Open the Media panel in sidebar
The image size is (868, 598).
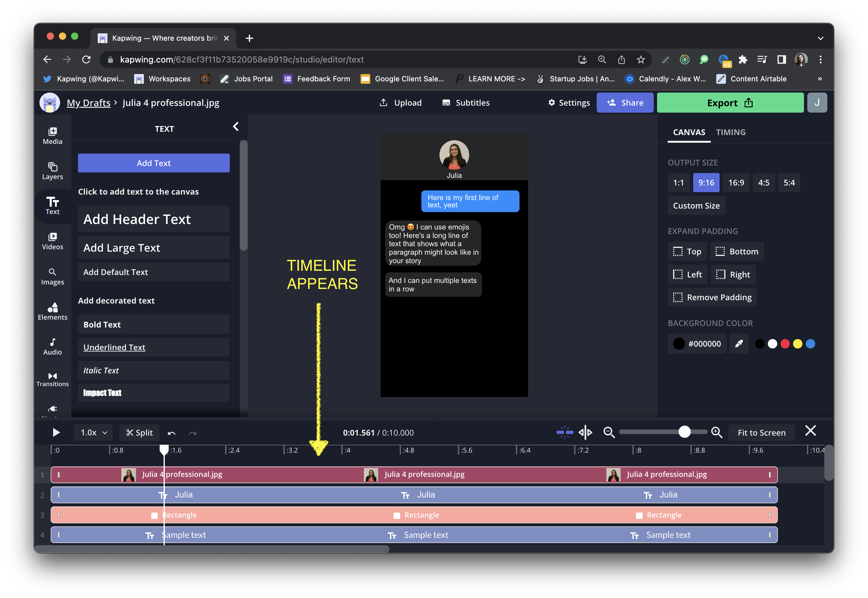pos(53,136)
